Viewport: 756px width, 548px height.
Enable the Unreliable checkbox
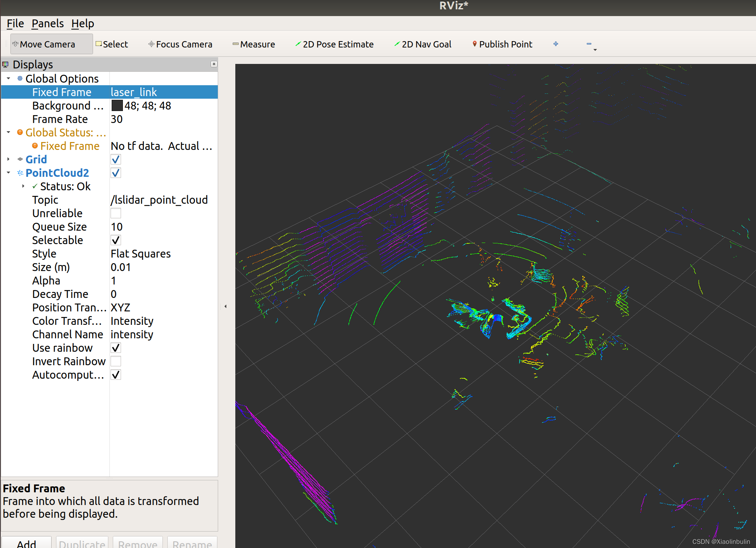point(116,213)
